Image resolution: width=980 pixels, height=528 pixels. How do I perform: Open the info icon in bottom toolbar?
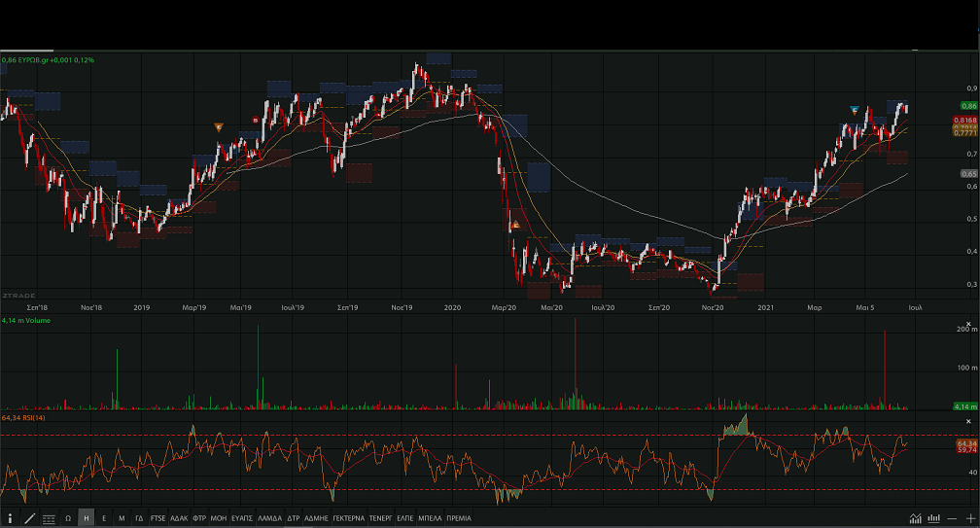tap(11, 519)
